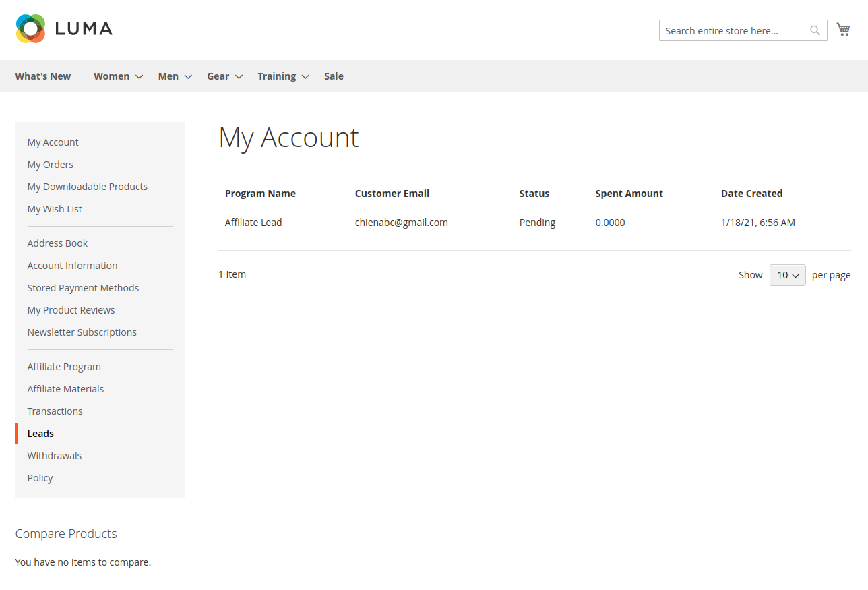
Task: Expand the Training chevron arrow
Action: 305,77
